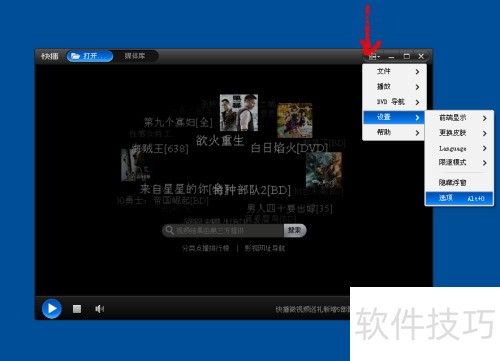Open the 欲火重生 title link
This screenshot has height=361, width=500.
click(x=220, y=140)
